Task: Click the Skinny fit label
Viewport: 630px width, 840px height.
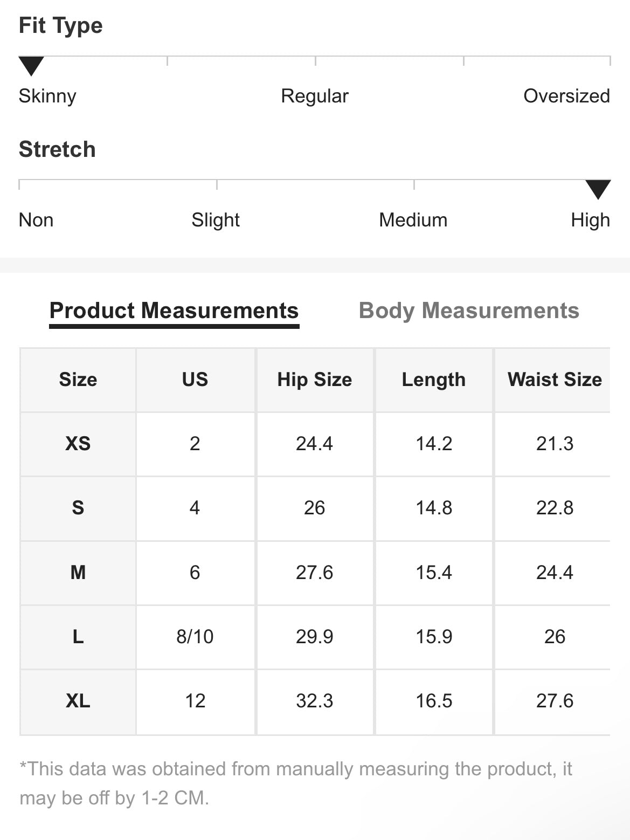Action: [47, 96]
